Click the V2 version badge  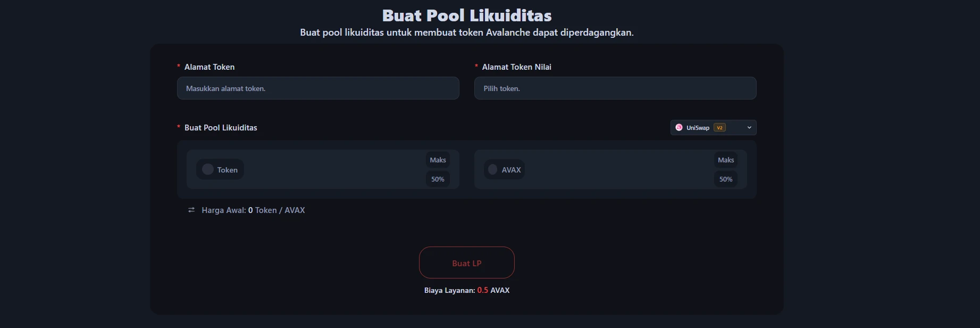[719, 128]
